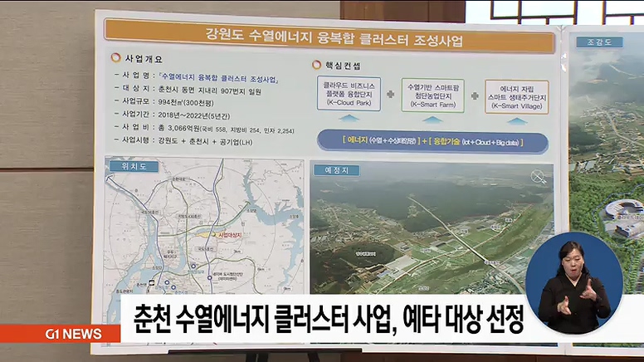
Task: Select the sign language interpreter inset
Action: (573, 286)
